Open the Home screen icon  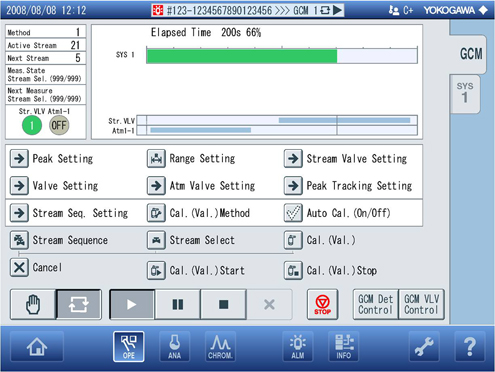click(x=37, y=347)
